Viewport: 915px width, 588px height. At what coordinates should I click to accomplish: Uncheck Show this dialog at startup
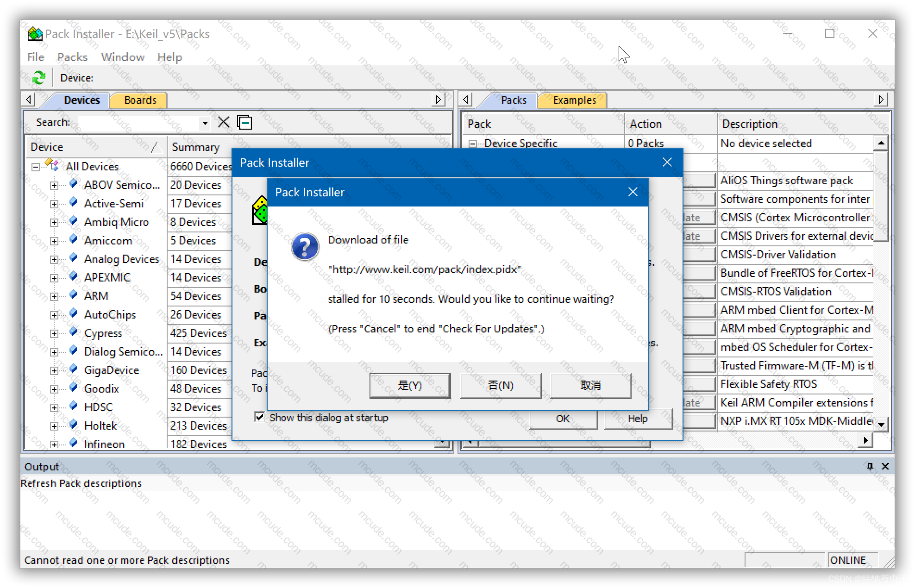pyautogui.click(x=259, y=417)
